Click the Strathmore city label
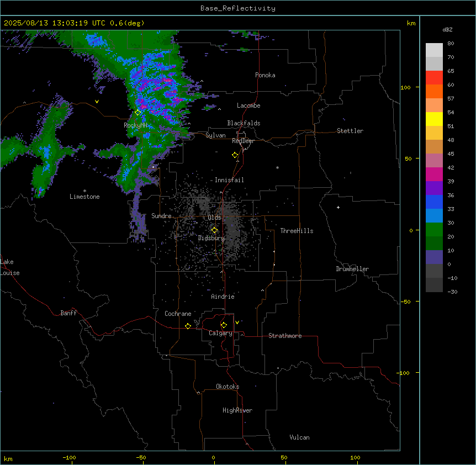This screenshot has width=476, height=465. [285, 336]
